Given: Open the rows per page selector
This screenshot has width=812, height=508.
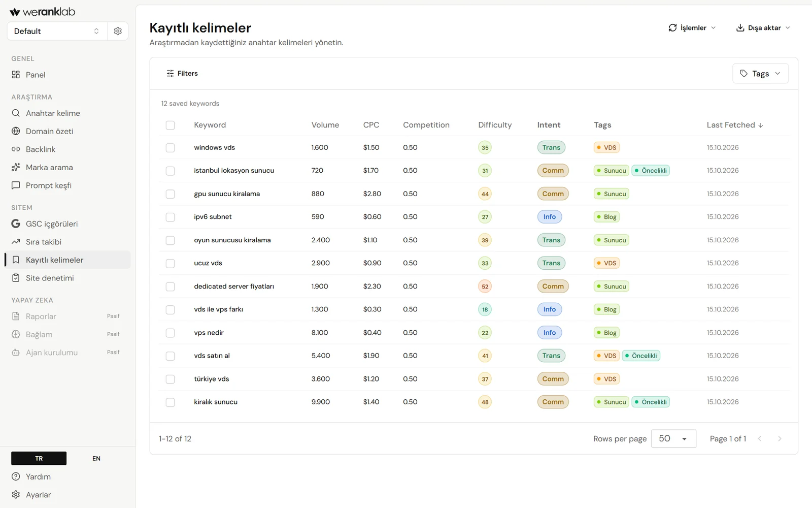Looking at the screenshot, I should point(673,439).
